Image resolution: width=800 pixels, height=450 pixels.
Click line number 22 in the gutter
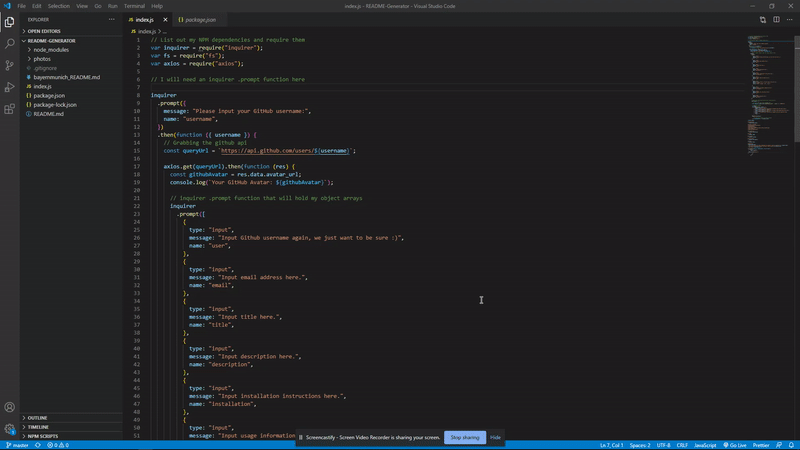[137, 206]
